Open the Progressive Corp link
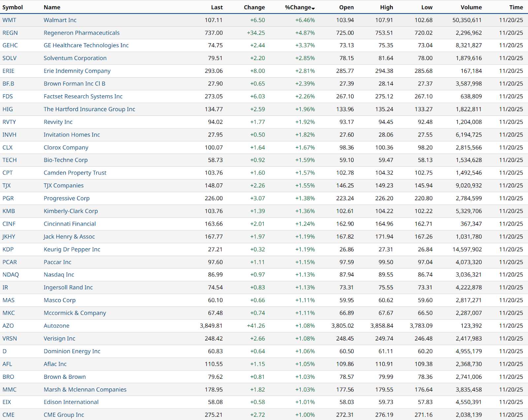The width and height of the screenshot is (528, 420). pos(67,199)
